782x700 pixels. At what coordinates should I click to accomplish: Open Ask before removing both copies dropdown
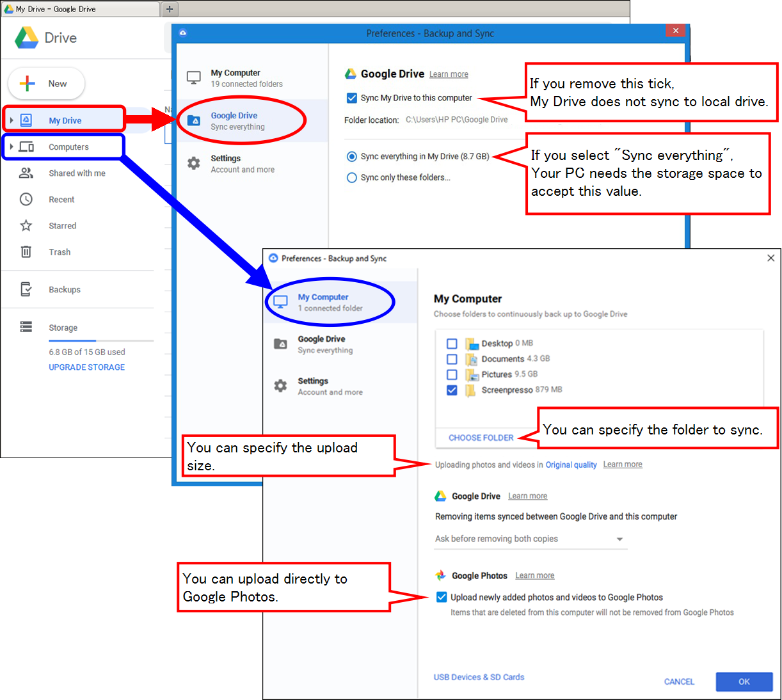pos(531,539)
